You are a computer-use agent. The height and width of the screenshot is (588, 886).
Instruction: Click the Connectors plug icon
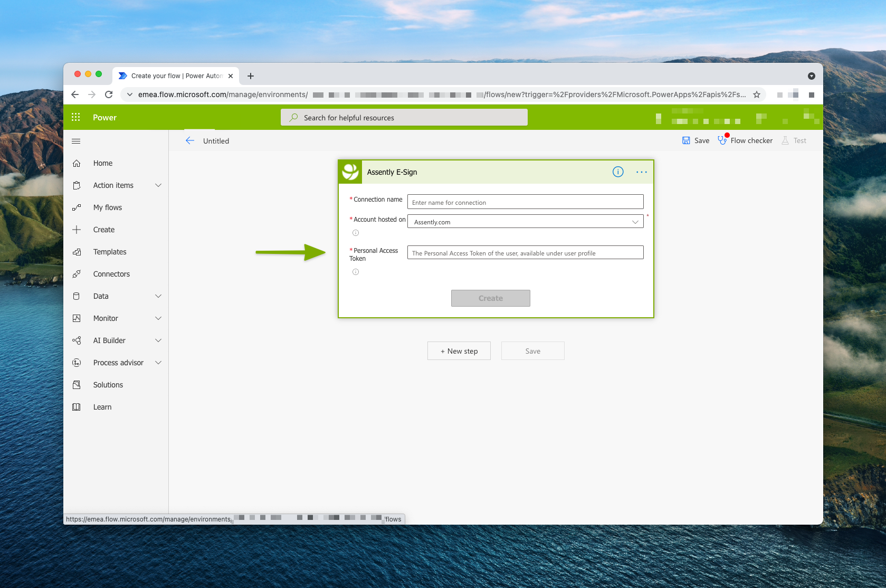tap(77, 274)
